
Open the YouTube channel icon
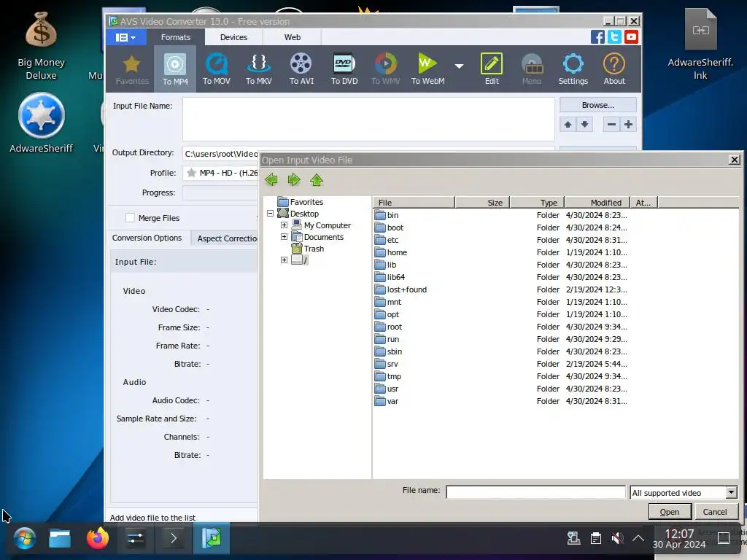click(631, 36)
